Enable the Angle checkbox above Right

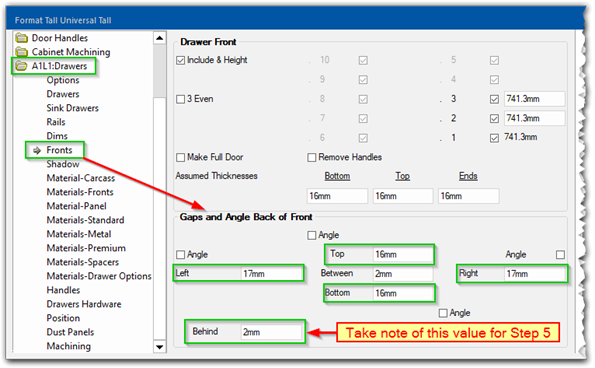(560, 255)
